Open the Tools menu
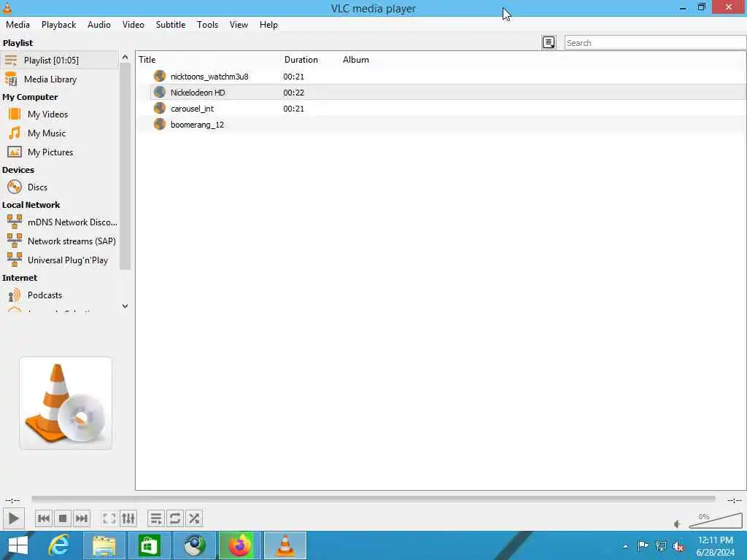This screenshot has width=747, height=560. [208, 25]
